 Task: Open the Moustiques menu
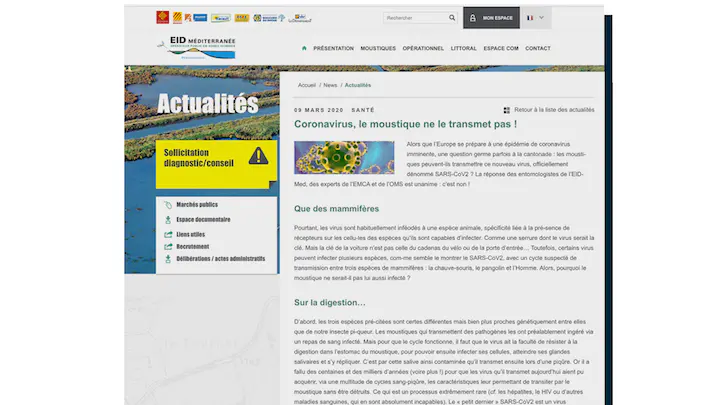pos(378,48)
